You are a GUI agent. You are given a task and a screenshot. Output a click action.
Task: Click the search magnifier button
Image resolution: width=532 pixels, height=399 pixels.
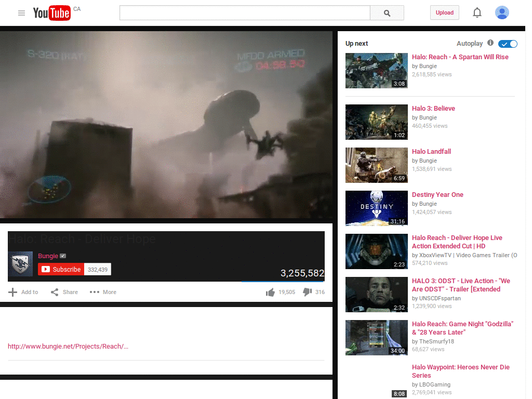click(387, 13)
